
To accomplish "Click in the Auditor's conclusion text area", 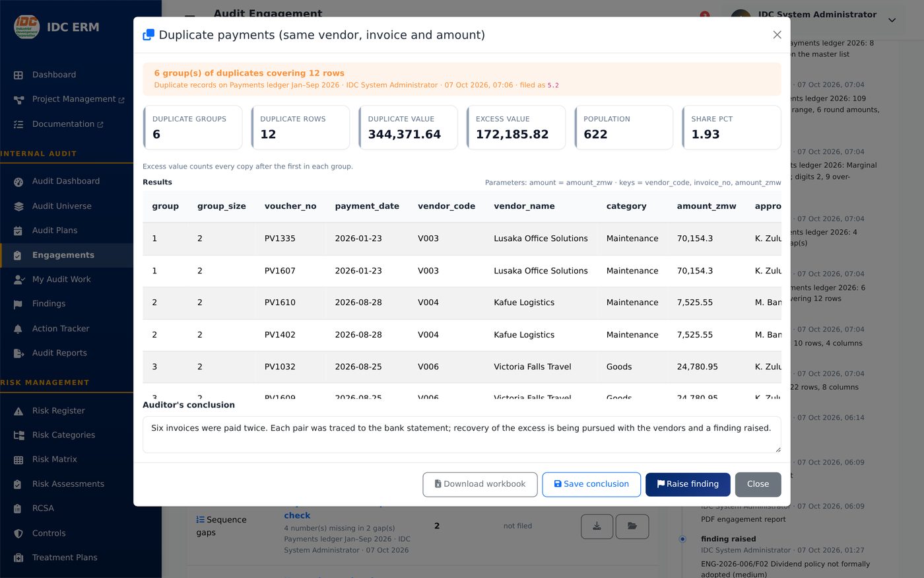I will 461,435.
